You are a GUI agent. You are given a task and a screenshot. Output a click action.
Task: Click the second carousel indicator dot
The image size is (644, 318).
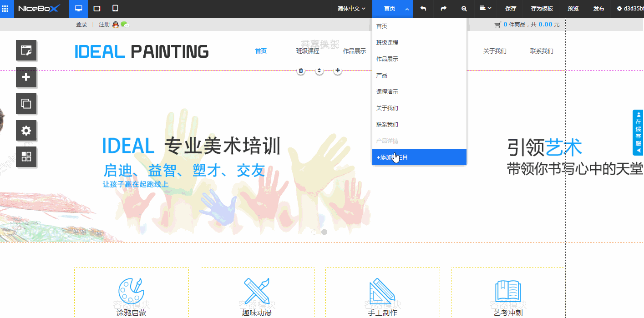click(325, 232)
